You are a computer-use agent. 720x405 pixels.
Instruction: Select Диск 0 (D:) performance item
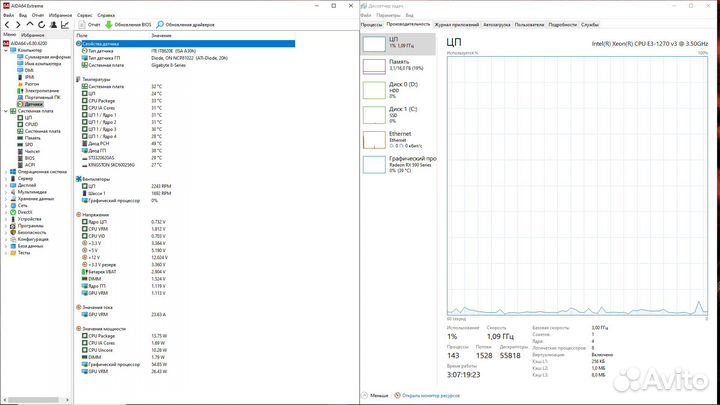point(398,90)
